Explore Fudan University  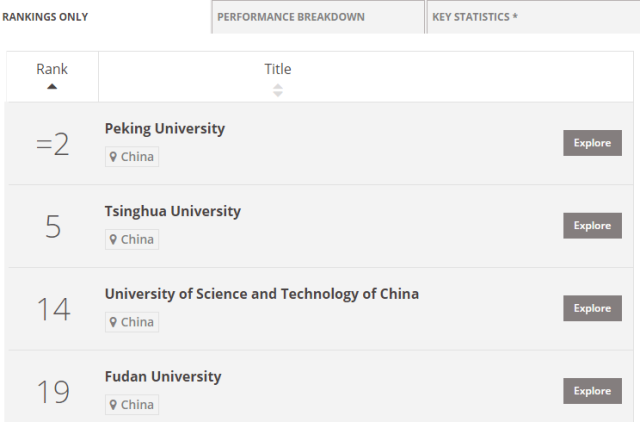pos(592,391)
